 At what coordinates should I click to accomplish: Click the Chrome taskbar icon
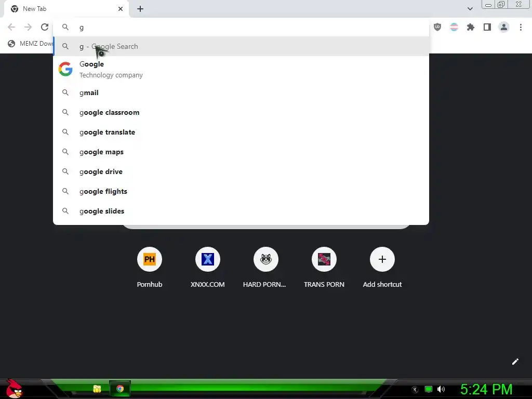click(x=120, y=389)
